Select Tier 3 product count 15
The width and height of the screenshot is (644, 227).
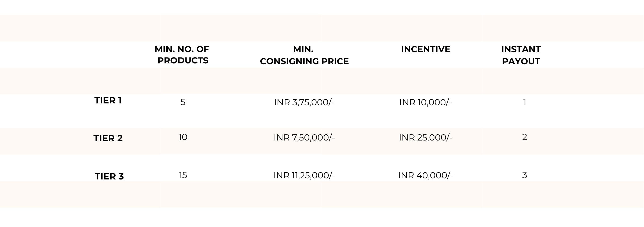point(183,175)
